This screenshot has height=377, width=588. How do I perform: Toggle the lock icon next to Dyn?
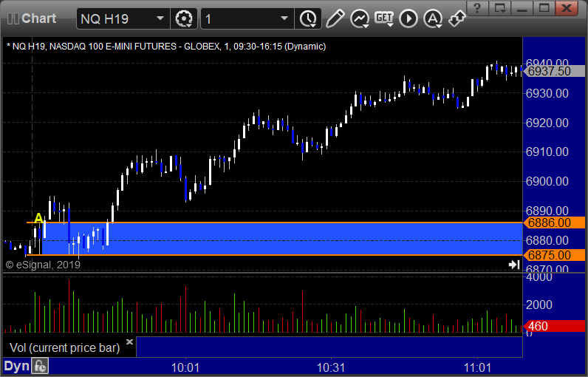(x=40, y=366)
